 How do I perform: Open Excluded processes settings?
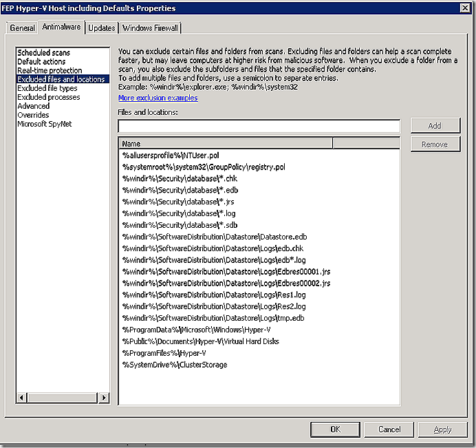click(x=49, y=97)
